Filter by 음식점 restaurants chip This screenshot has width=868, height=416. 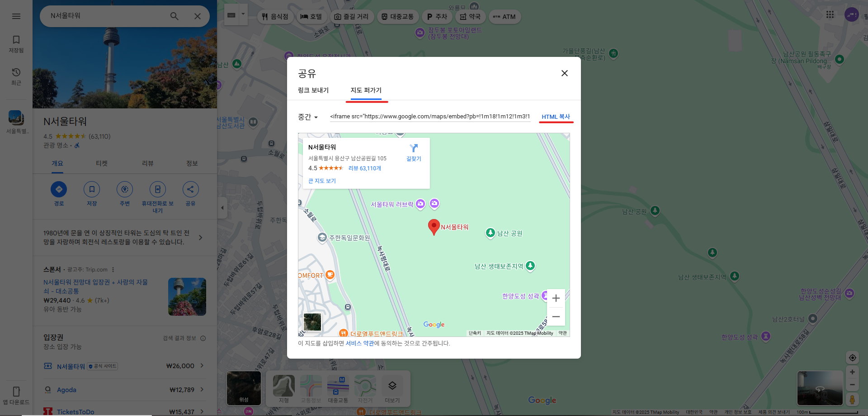tap(275, 17)
